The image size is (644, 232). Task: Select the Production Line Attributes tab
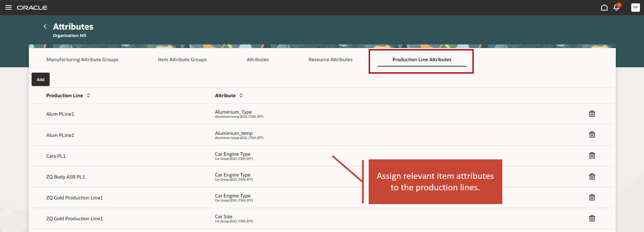pyautogui.click(x=422, y=60)
